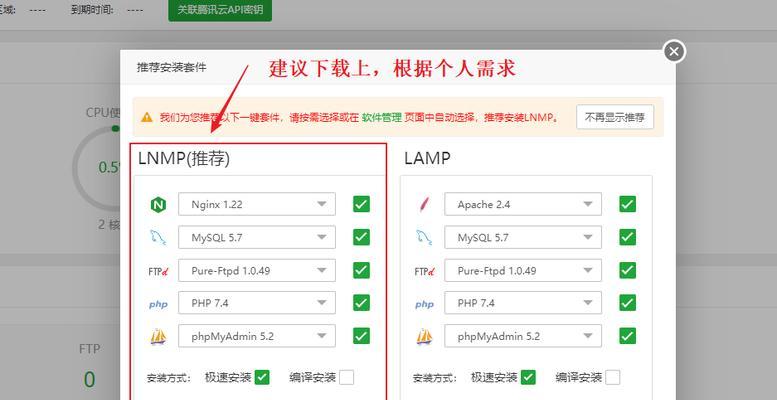The width and height of the screenshot is (777, 400).
Task: Click the Nginx logo icon in LNMP
Action: [158, 204]
